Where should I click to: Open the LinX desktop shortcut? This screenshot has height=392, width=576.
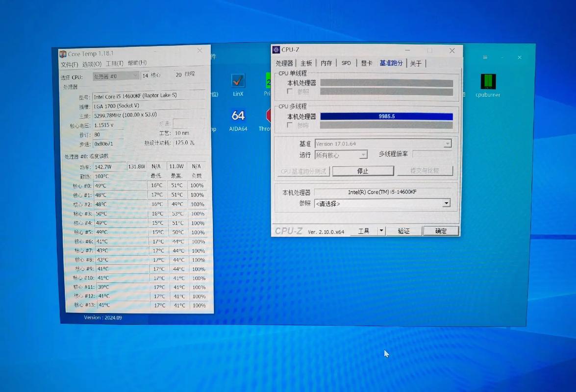click(238, 81)
